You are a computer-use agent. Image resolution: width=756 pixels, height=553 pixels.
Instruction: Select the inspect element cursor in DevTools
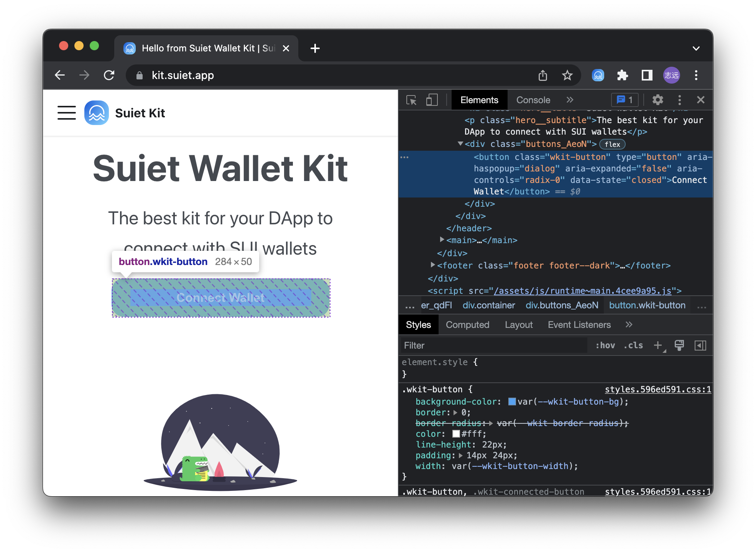411,100
